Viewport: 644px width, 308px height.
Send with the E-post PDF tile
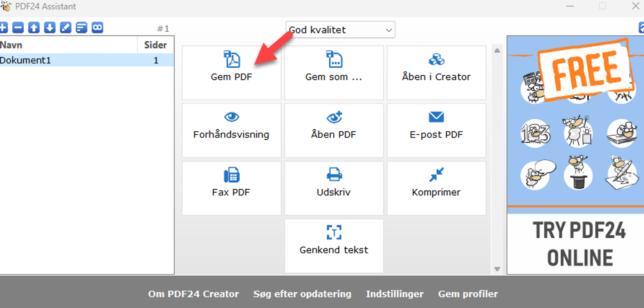(436, 131)
